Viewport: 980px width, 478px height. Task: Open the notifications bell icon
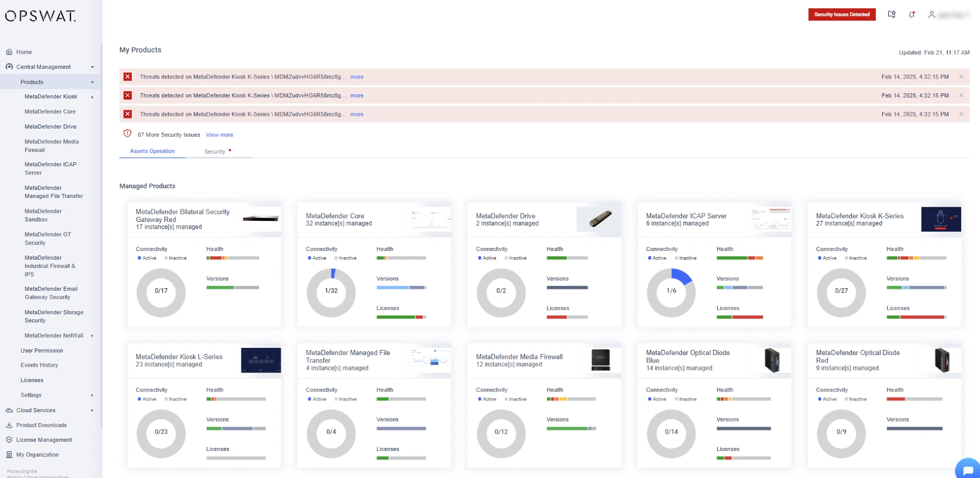(x=912, y=15)
